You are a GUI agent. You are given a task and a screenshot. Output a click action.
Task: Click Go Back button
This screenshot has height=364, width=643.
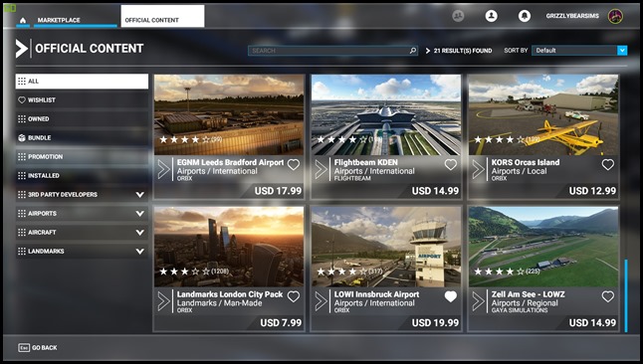(x=38, y=348)
